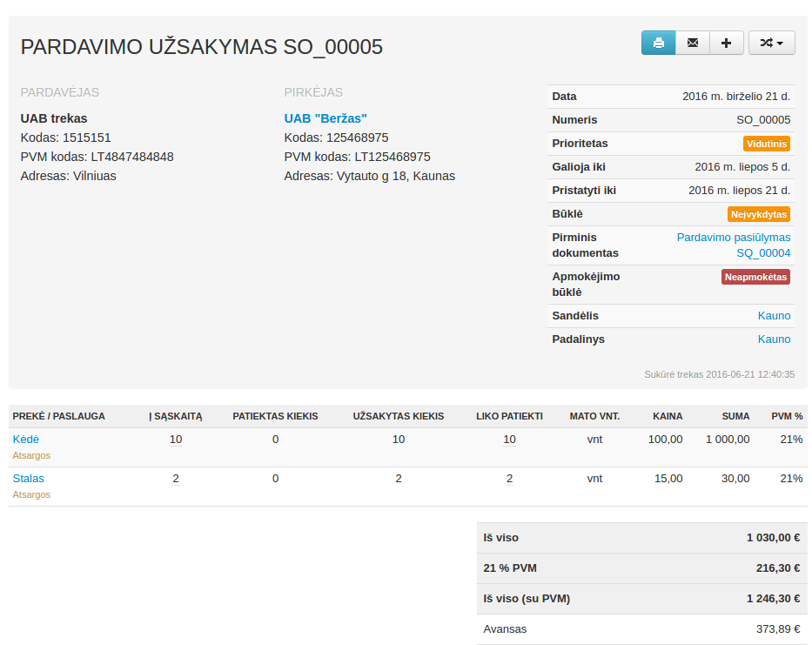Click the Į SĄSKAITĄ column header

tap(176, 416)
